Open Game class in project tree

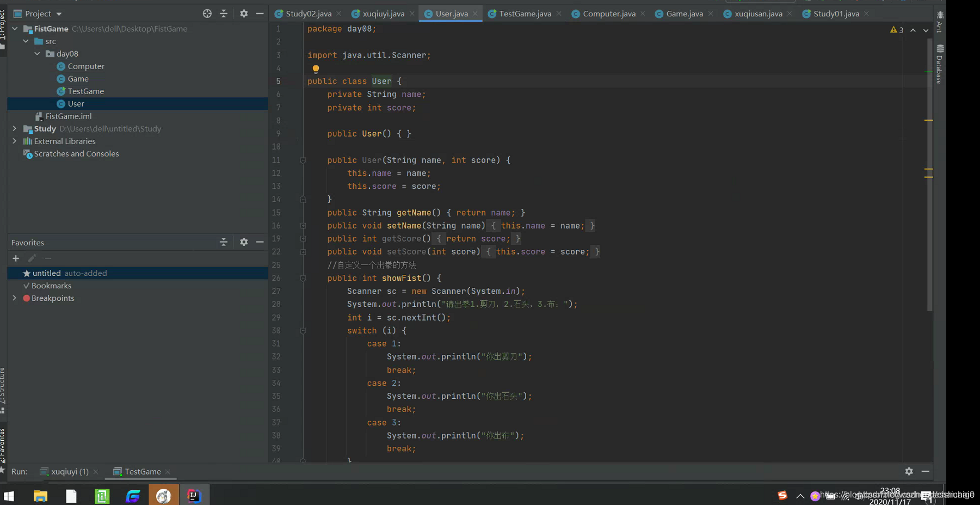78,78
